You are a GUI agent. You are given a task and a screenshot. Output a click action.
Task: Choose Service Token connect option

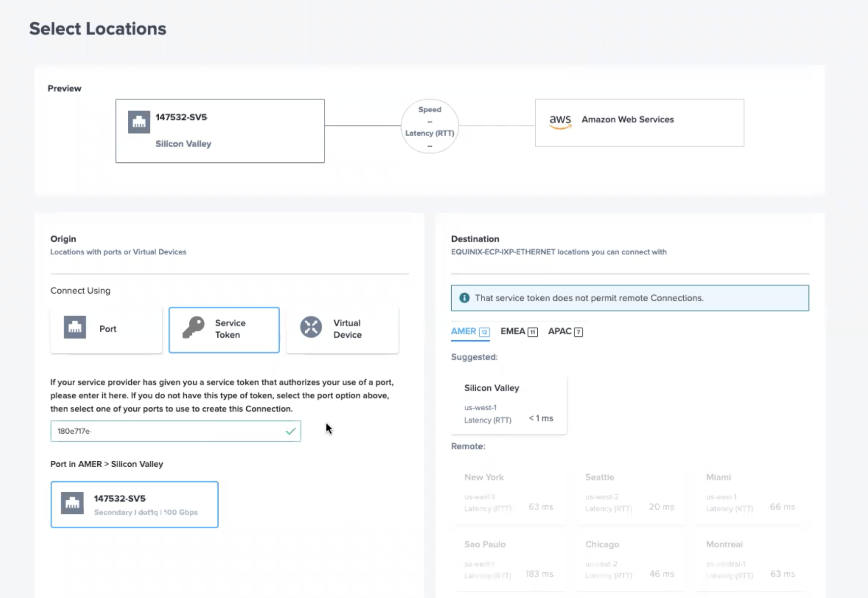click(224, 329)
